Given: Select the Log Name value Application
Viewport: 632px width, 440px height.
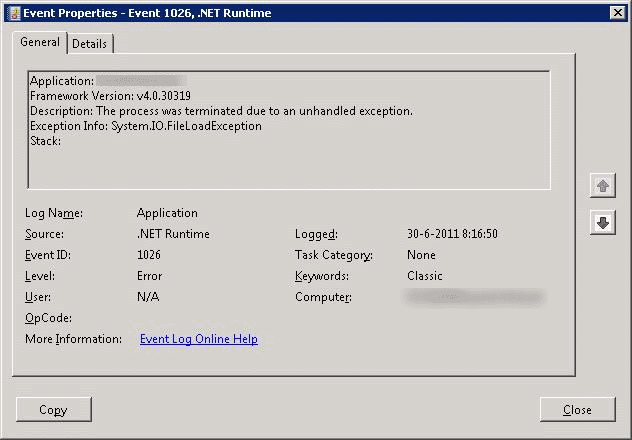Looking at the screenshot, I should coord(167,213).
